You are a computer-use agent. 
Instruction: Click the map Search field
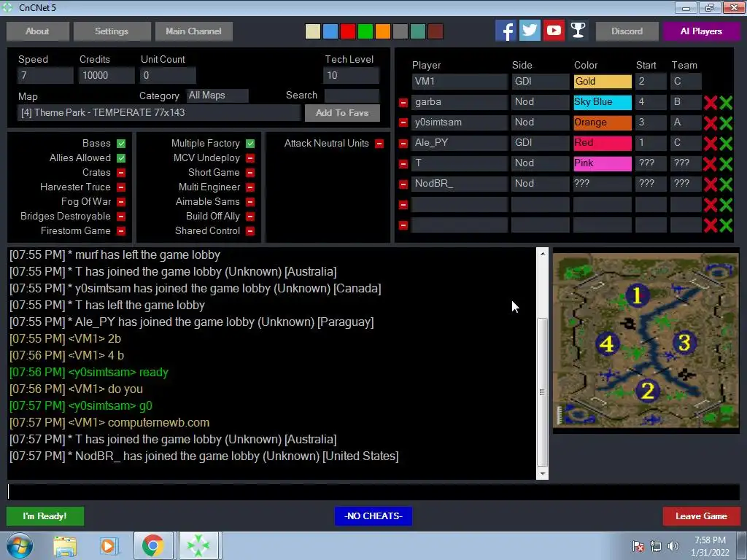point(352,96)
